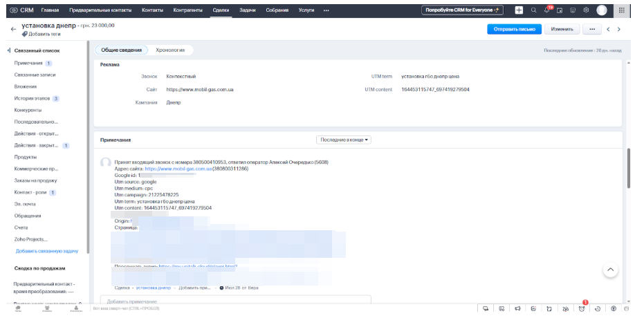
Task: Open the apps grid launcher icon
Action: point(621,10)
